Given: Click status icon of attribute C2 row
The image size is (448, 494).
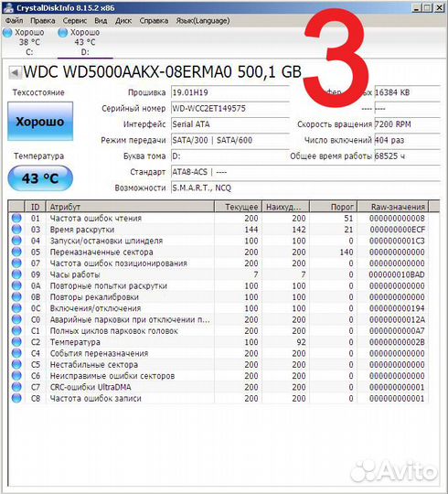Looking at the screenshot, I should pyautogui.click(x=16, y=342).
